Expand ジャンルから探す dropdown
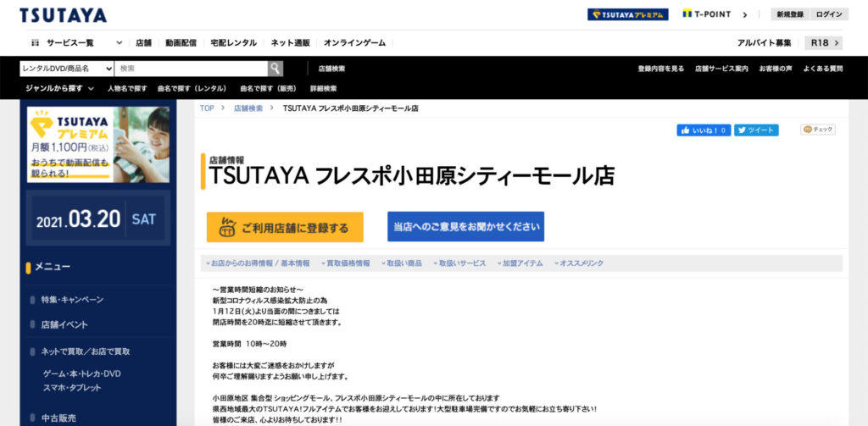Viewport: 868px width, 426px height. (60, 89)
